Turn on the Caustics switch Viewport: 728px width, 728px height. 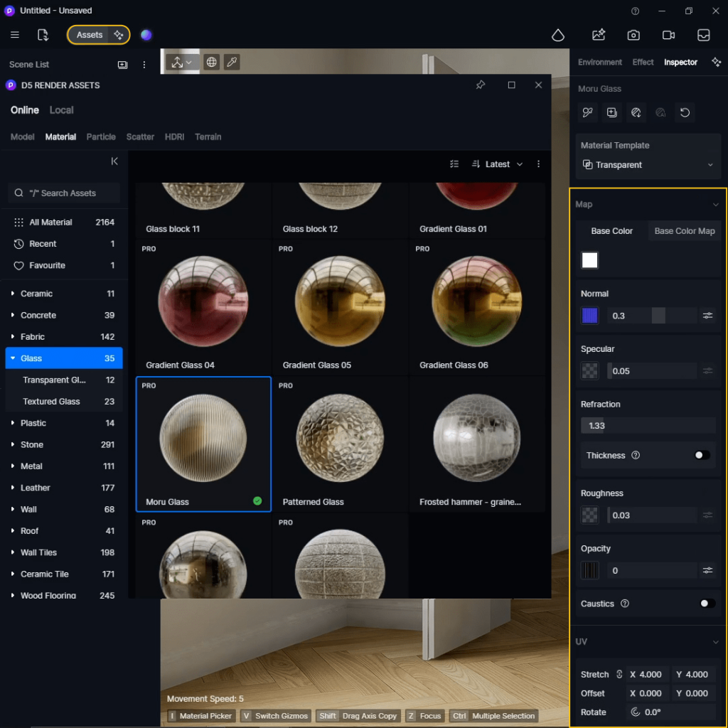point(707,604)
